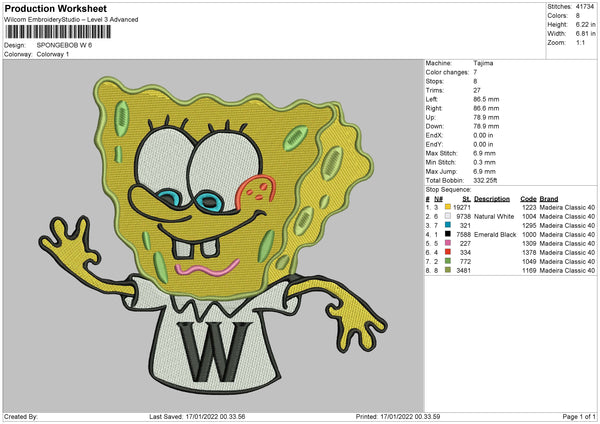Click the Total Bobbin value '332.25ft'
The height and width of the screenshot is (424, 600).
[485, 181]
